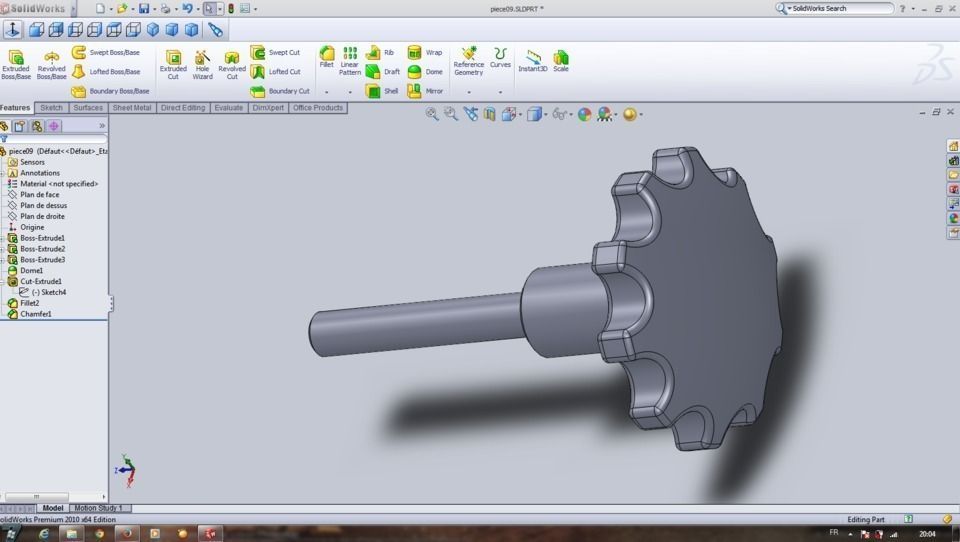Start a Linear Pattern
This screenshot has width=960, height=542.
click(350, 61)
